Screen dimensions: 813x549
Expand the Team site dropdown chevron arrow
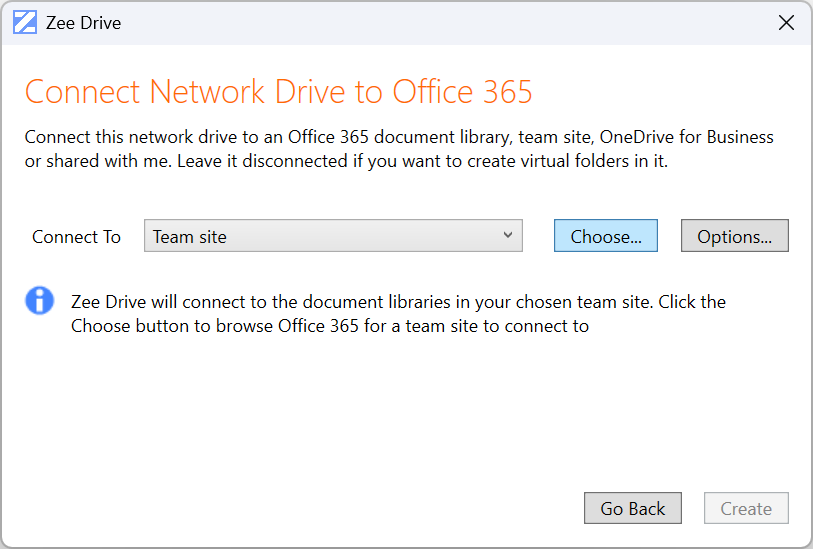(508, 236)
